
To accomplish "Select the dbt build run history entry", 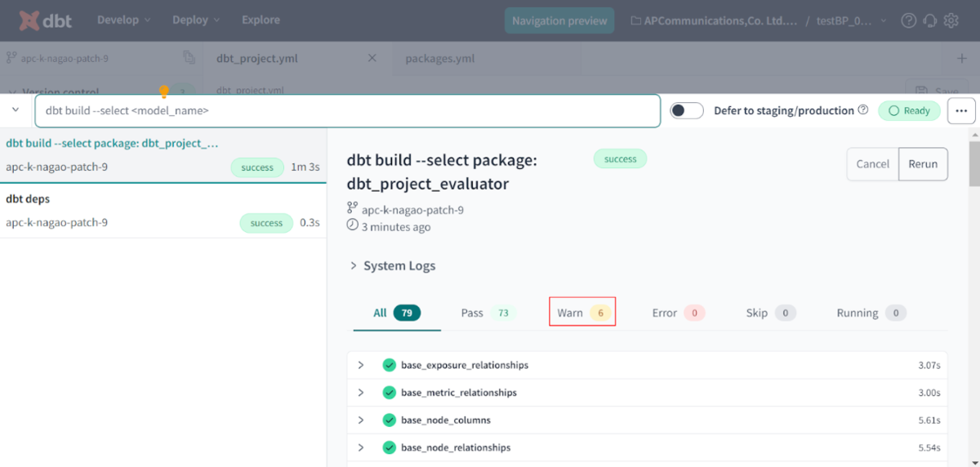I will click(163, 155).
